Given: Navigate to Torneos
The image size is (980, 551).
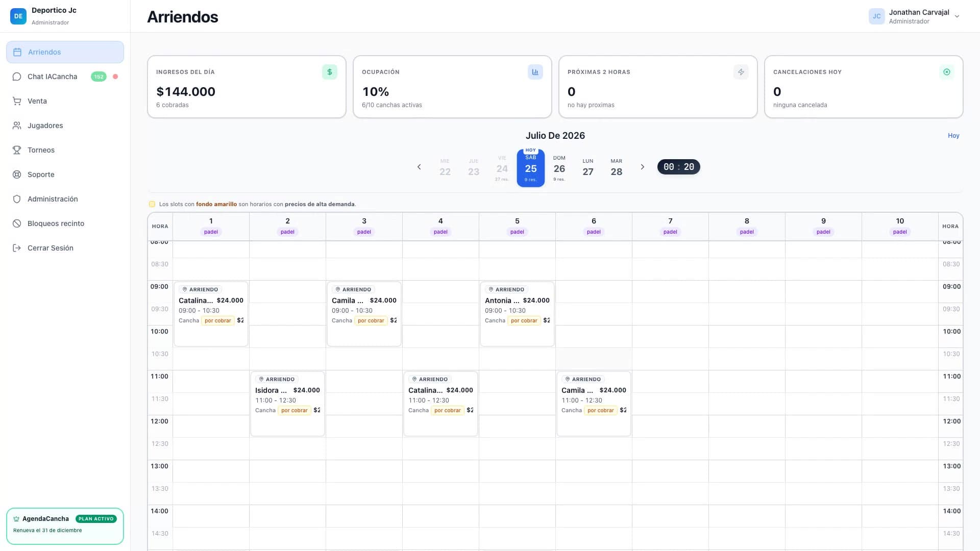Looking at the screenshot, I should pos(65,150).
